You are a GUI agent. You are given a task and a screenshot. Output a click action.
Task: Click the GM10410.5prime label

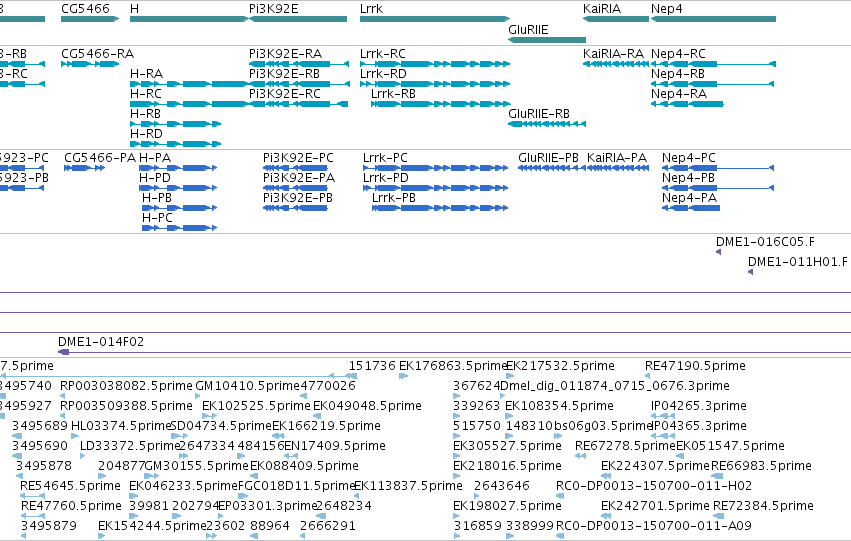247,386
